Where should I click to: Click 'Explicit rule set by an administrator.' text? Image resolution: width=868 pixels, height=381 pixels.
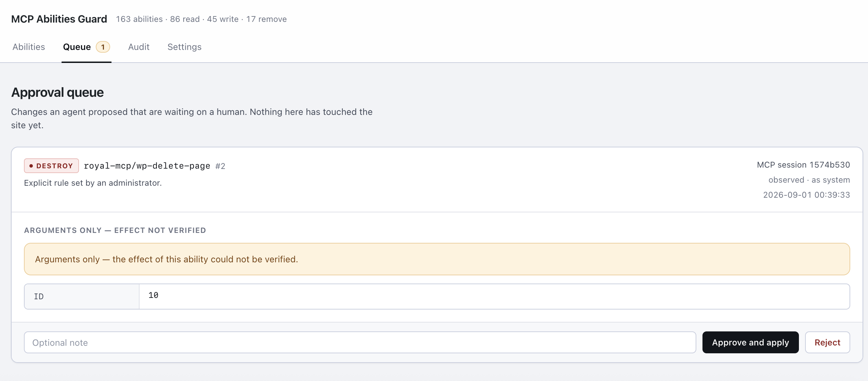tap(93, 183)
